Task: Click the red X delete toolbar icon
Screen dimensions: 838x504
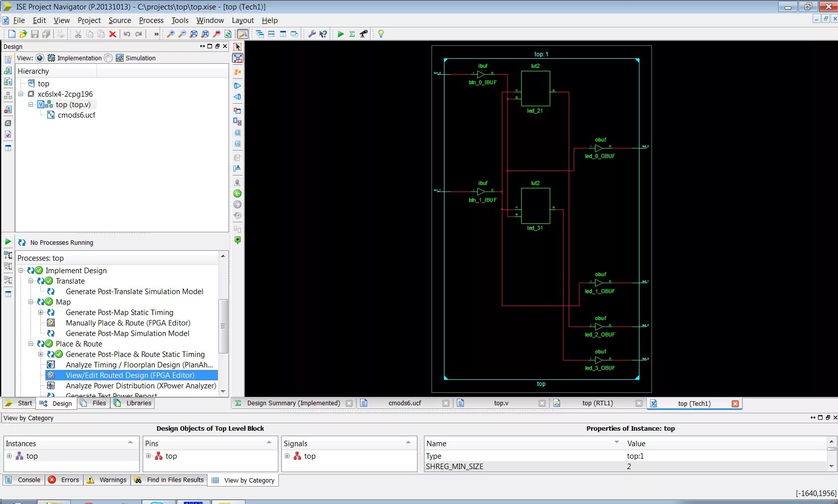Action: [x=113, y=34]
